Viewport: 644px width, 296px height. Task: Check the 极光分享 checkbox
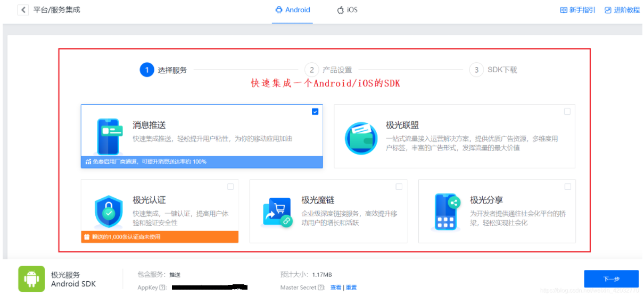[x=568, y=187]
